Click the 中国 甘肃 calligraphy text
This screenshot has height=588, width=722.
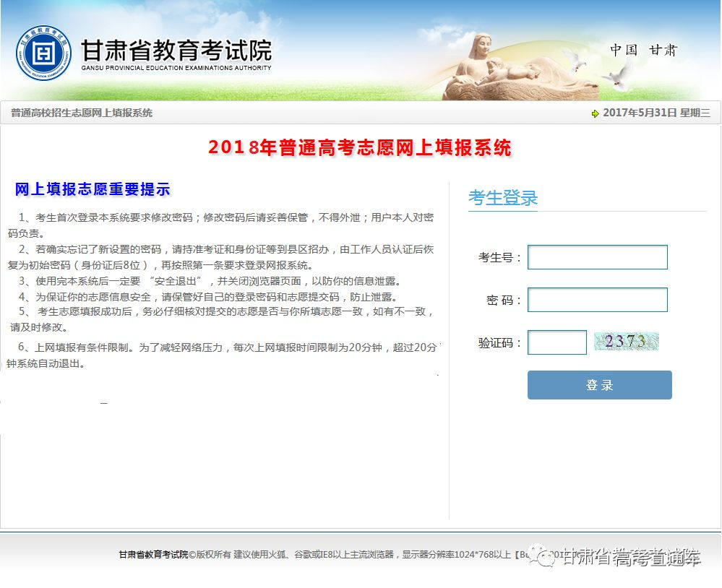643,50
